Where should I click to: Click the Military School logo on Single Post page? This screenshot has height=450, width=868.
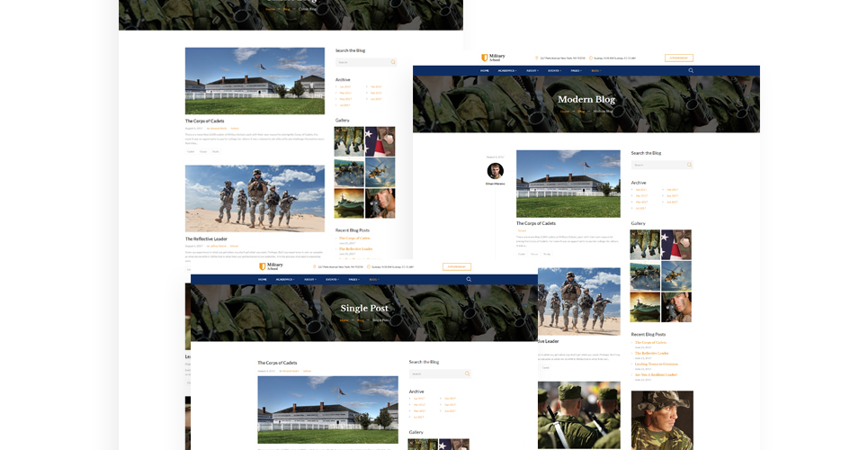point(272,266)
